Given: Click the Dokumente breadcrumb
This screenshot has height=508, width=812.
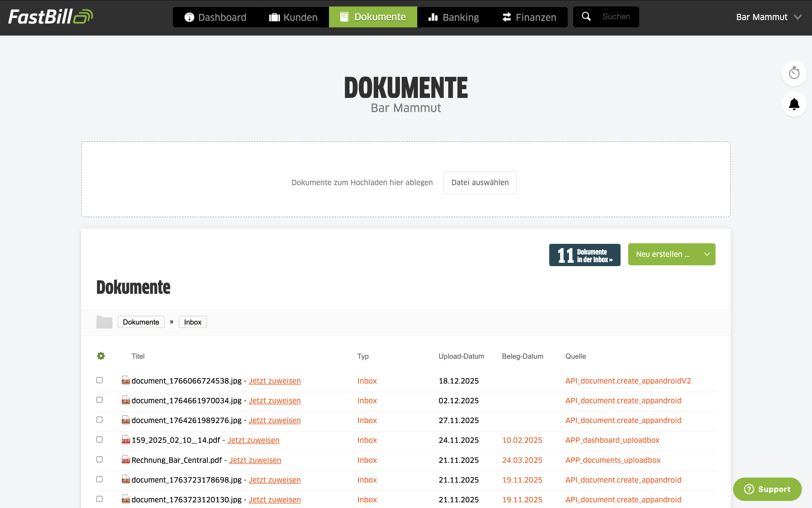Looking at the screenshot, I should click(x=141, y=322).
